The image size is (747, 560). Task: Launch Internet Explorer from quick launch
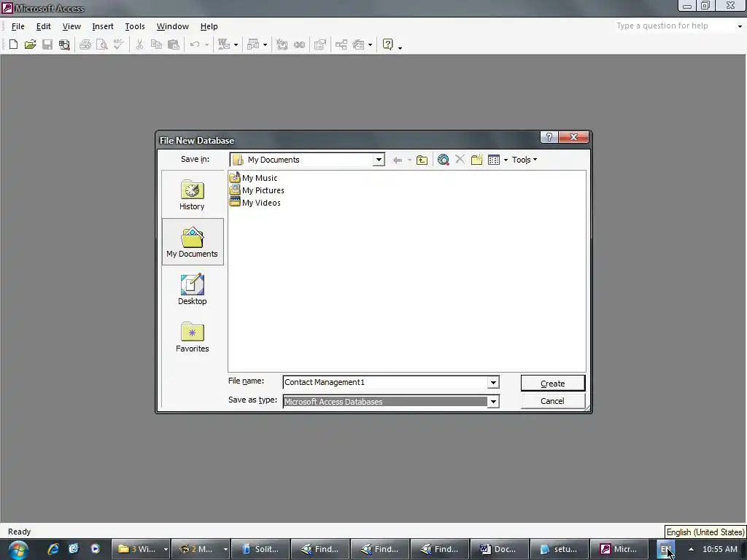53,549
